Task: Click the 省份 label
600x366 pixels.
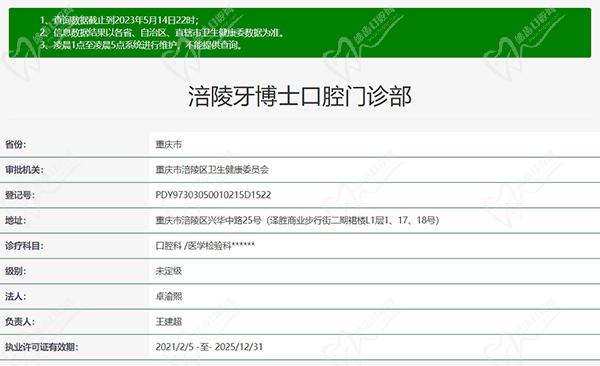Action: 15,144
